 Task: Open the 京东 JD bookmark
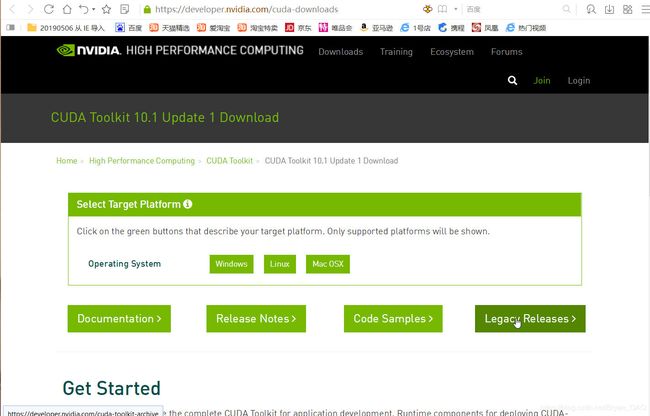point(298,28)
